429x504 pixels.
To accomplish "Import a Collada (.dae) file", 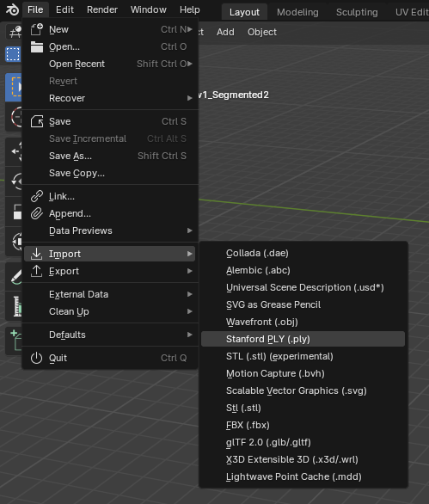I will pos(303,253).
